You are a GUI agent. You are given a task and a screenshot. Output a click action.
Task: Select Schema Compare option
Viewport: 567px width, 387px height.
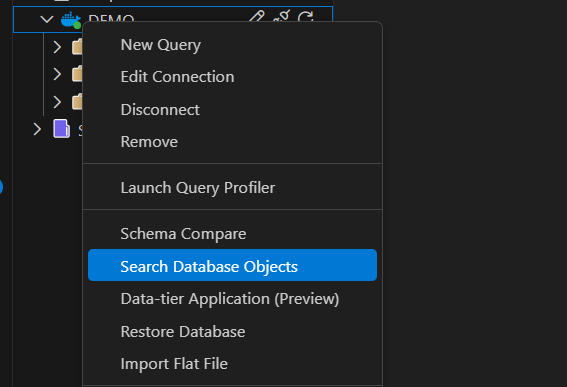pyautogui.click(x=232, y=234)
